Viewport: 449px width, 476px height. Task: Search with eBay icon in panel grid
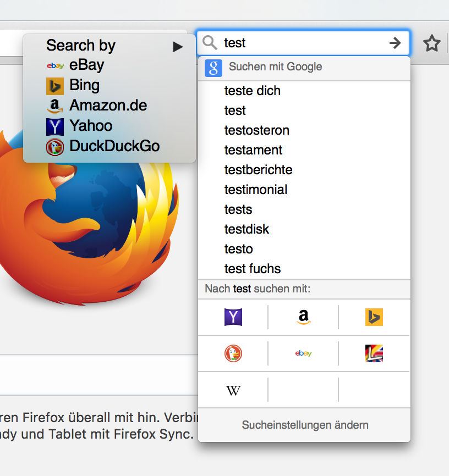(x=303, y=353)
